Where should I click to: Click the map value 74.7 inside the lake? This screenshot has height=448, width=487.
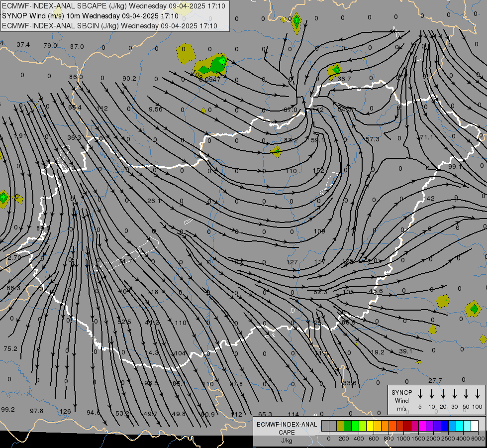[x=126, y=261]
